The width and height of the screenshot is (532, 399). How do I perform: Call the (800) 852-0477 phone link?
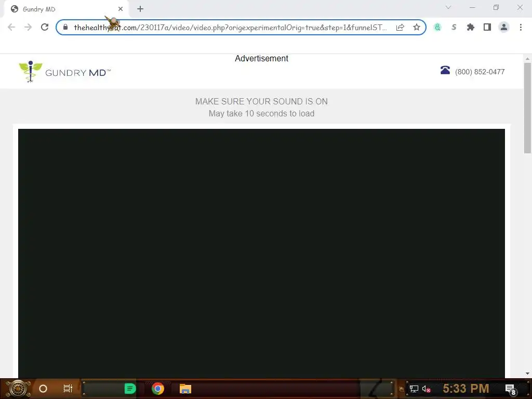click(480, 72)
